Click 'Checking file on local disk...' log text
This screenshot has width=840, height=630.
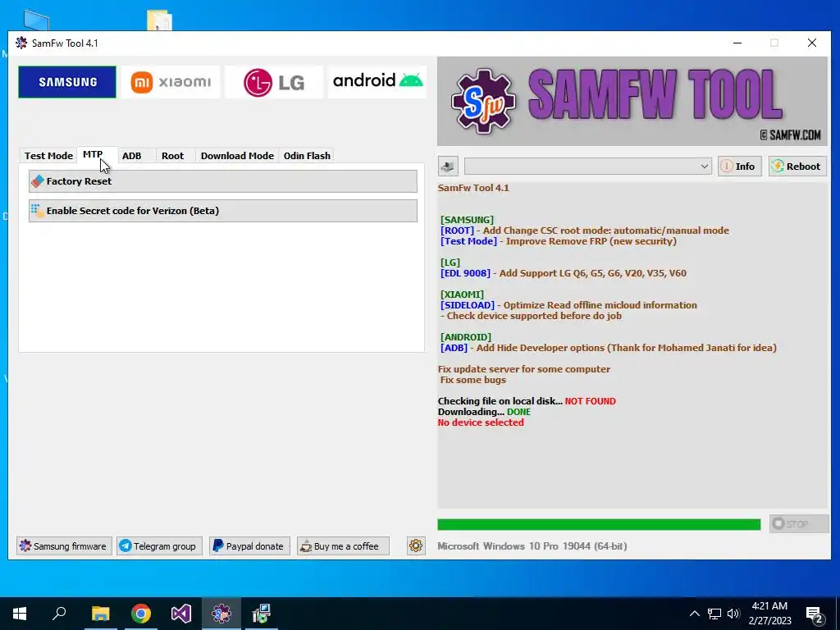pos(500,401)
